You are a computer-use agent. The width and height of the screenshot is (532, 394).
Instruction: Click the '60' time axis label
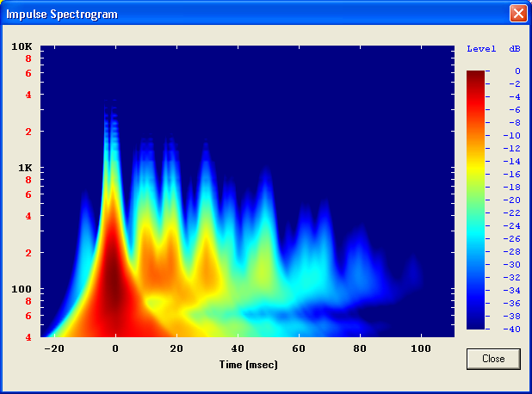299,348
